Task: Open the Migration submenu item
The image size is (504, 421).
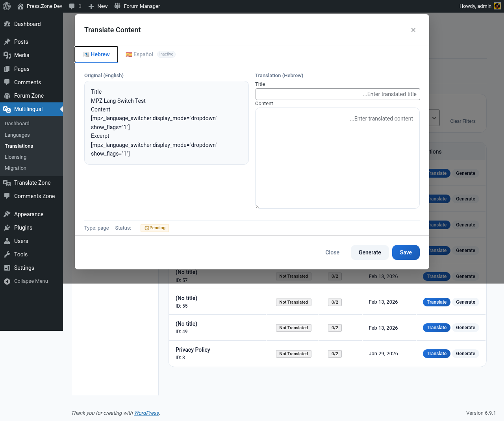Action: coord(16,168)
